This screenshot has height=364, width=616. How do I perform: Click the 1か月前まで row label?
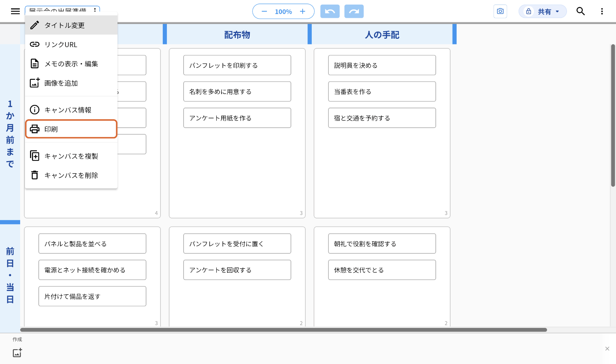[10, 134]
